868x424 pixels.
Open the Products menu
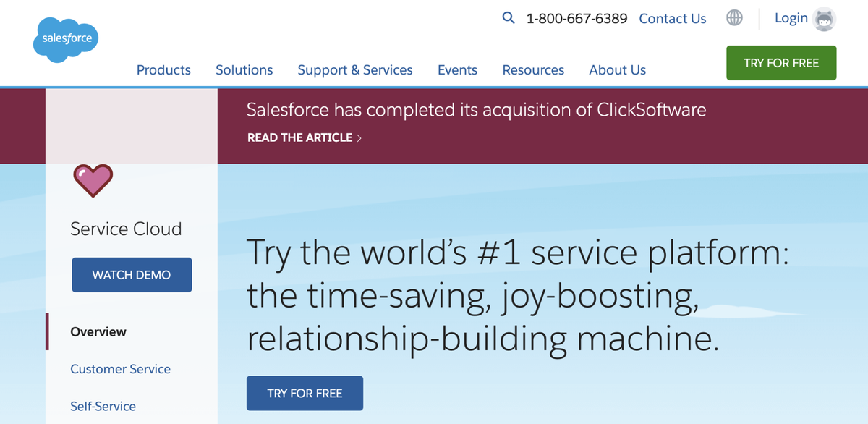[x=163, y=70]
